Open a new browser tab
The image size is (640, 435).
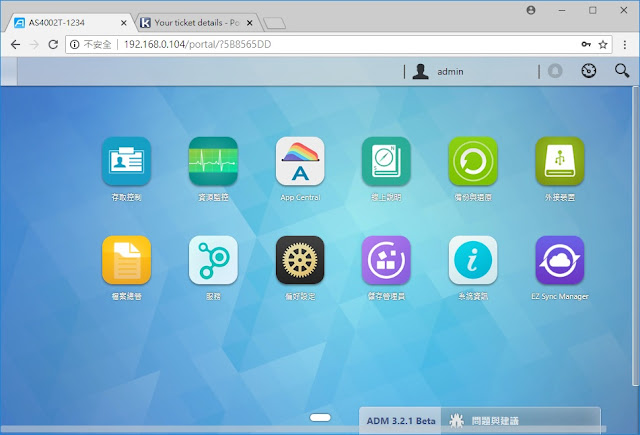pyautogui.click(x=274, y=24)
